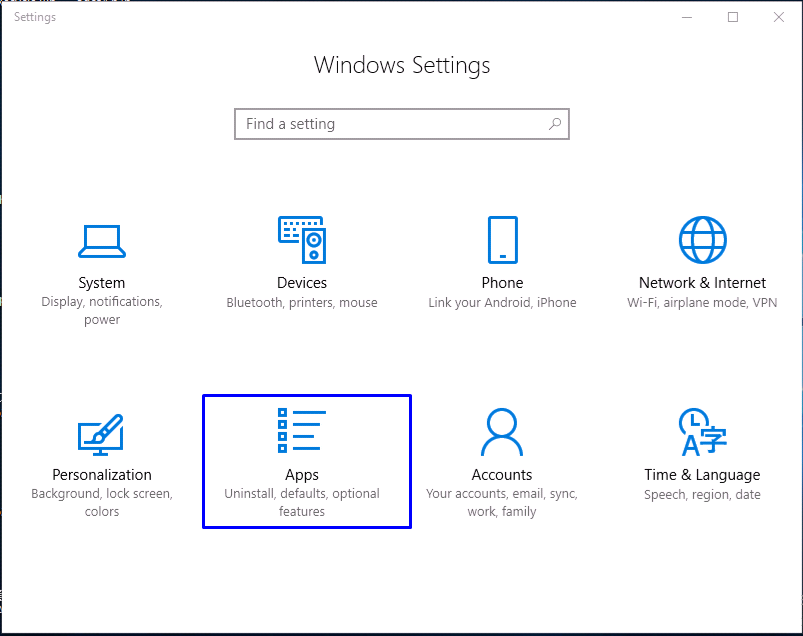Click 'Link your Android, iPhone' text
Screen dimensions: 803x636
point(502,303)
